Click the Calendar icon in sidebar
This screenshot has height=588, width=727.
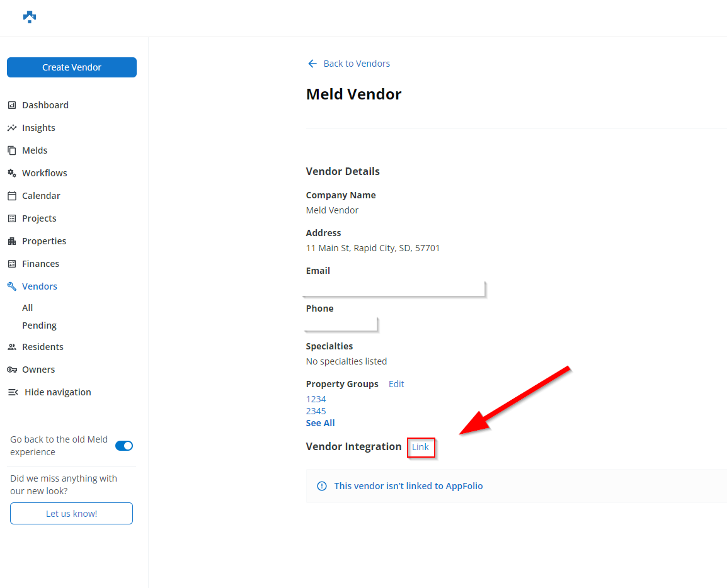click(x=11, y=196)
